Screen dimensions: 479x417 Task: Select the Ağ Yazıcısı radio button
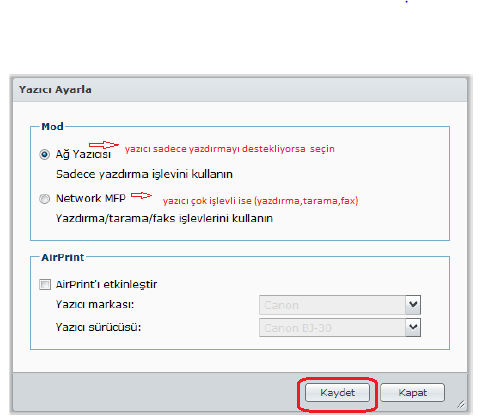coord(44,155)
